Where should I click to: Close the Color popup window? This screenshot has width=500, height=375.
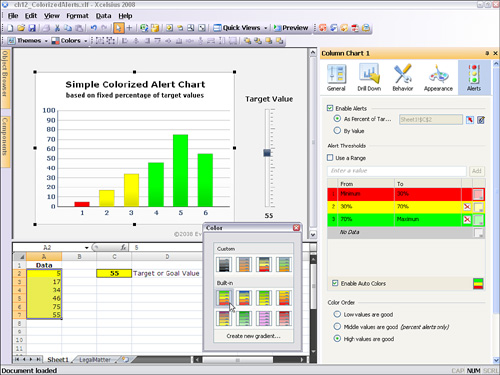coord(296,228)
